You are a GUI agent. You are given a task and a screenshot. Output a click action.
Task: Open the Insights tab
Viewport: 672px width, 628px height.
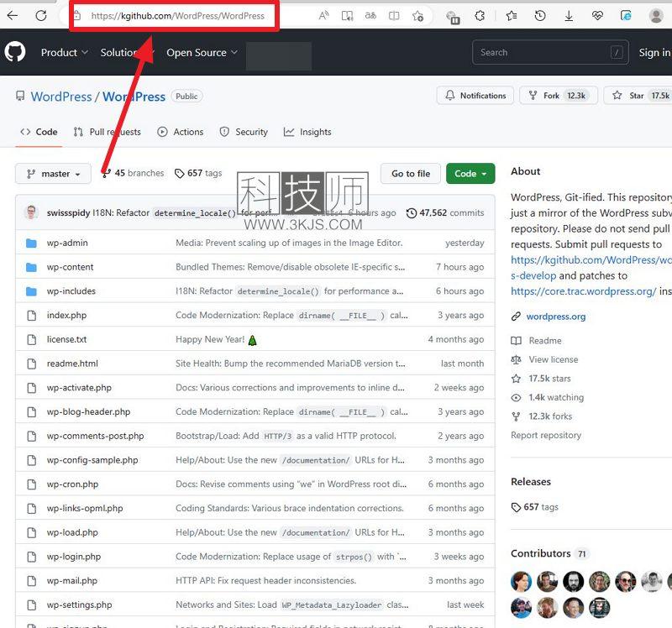tap(307, 132)
